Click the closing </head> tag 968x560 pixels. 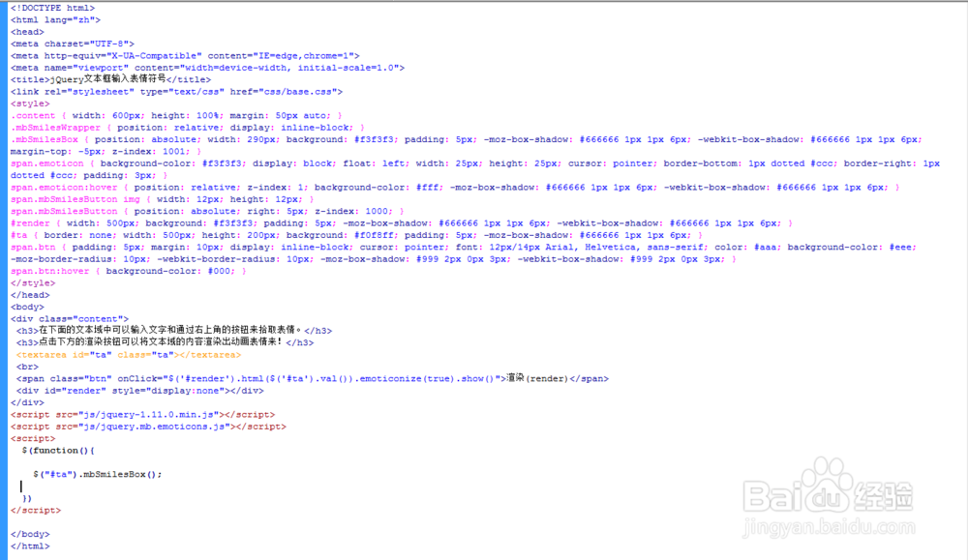(30, 295)
